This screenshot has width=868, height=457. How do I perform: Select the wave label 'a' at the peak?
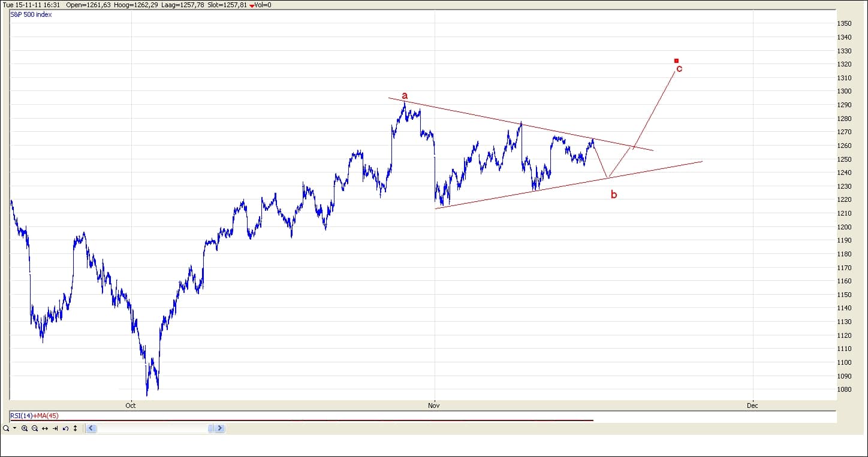(x=405, y=95)
